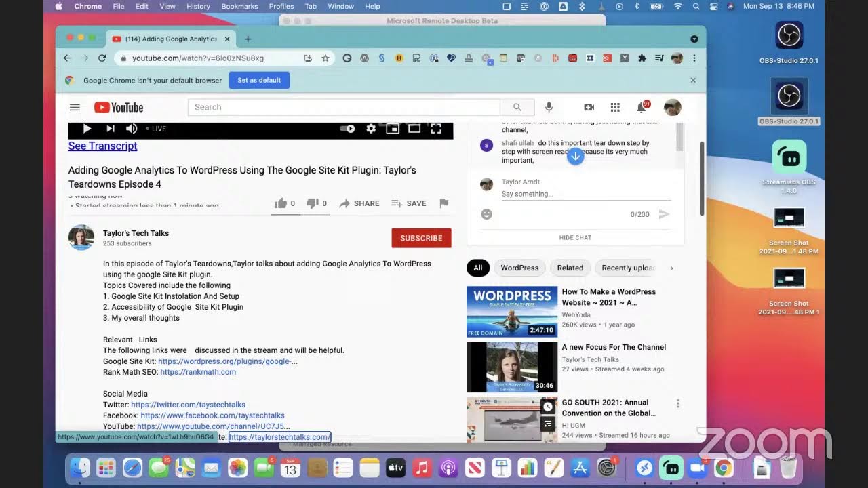This screenshot has width=868, height=488.
Task: Open the Facebook taystechtalks link
Action: coord(212,415)
